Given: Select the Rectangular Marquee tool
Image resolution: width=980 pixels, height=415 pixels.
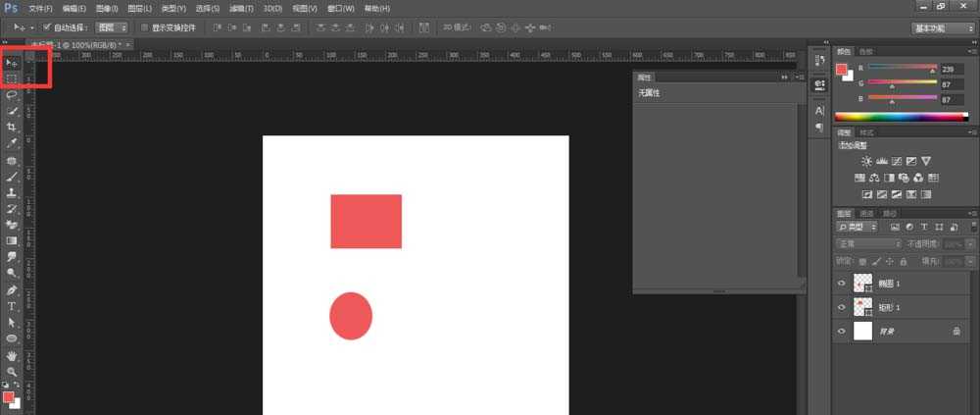Looking at the screenshot, I should pyautogui.click(x=12, y=78).
